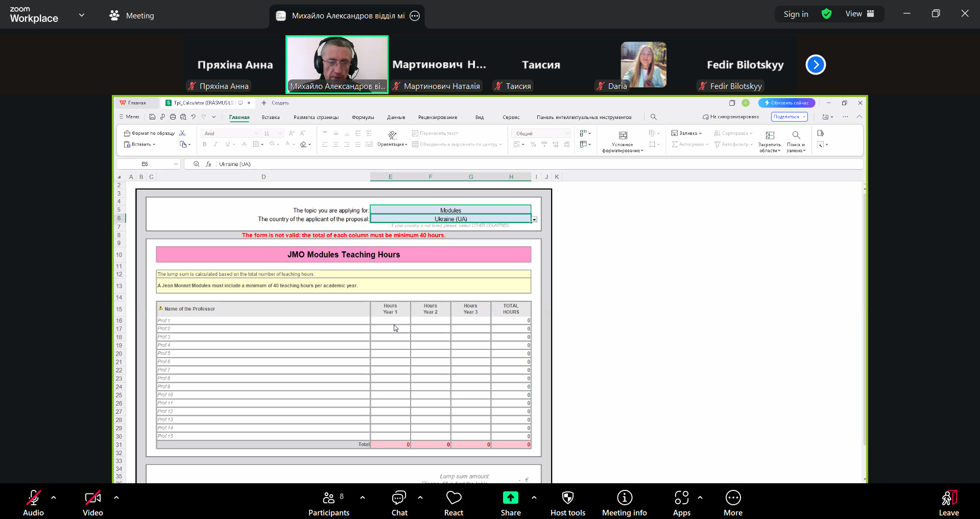Image resolution: width=980 pixels, height=519 pixels.
Task: Click the Sign in button
Action: tap(796, 14)
